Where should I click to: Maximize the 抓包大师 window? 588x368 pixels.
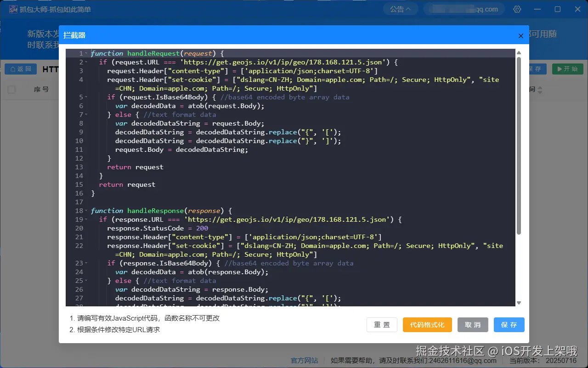point(558,9)
